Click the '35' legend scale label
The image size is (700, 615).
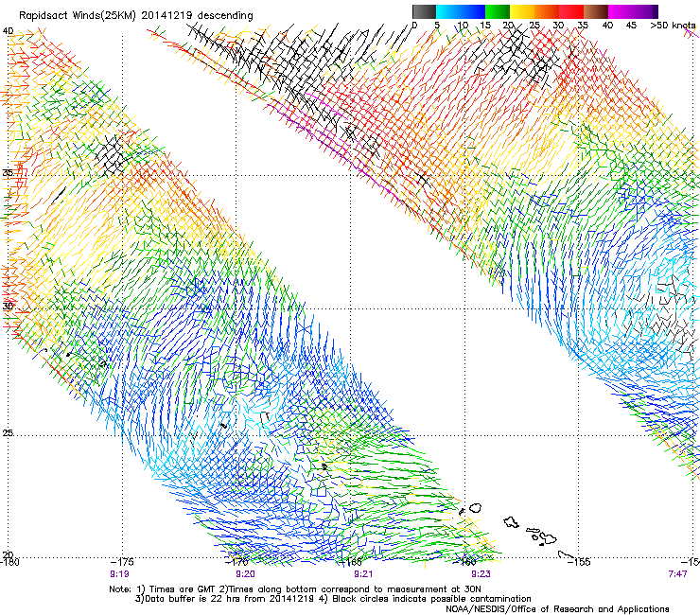coord(583,26)
